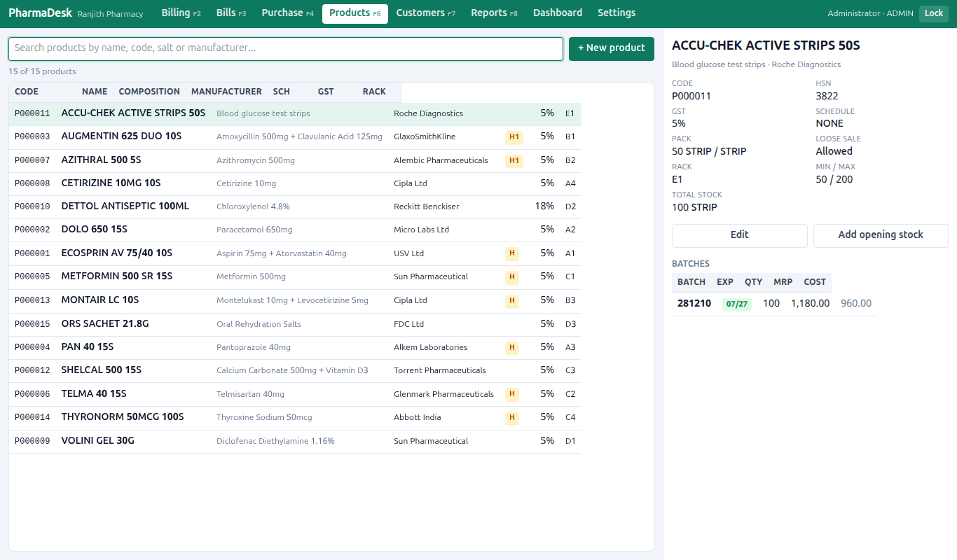Select the DETTOL ANTISEPTIC 100ML product
Viewport: 957px width, 560px height.
tap(295, 206)
